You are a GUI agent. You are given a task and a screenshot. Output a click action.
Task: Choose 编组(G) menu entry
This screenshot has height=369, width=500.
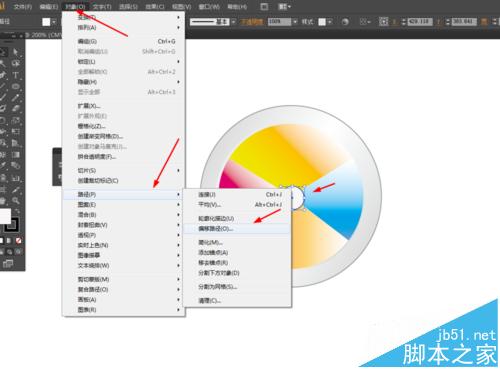pos(124,41)
